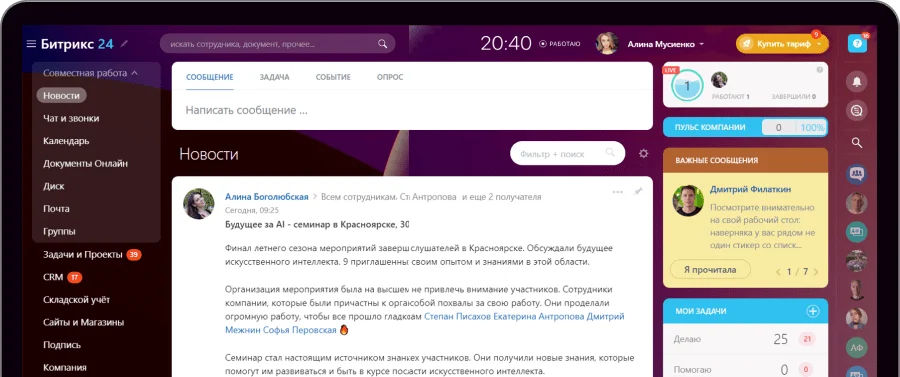Click the pencil edit icon beside Битрикс 24

[x=125, y=44]
